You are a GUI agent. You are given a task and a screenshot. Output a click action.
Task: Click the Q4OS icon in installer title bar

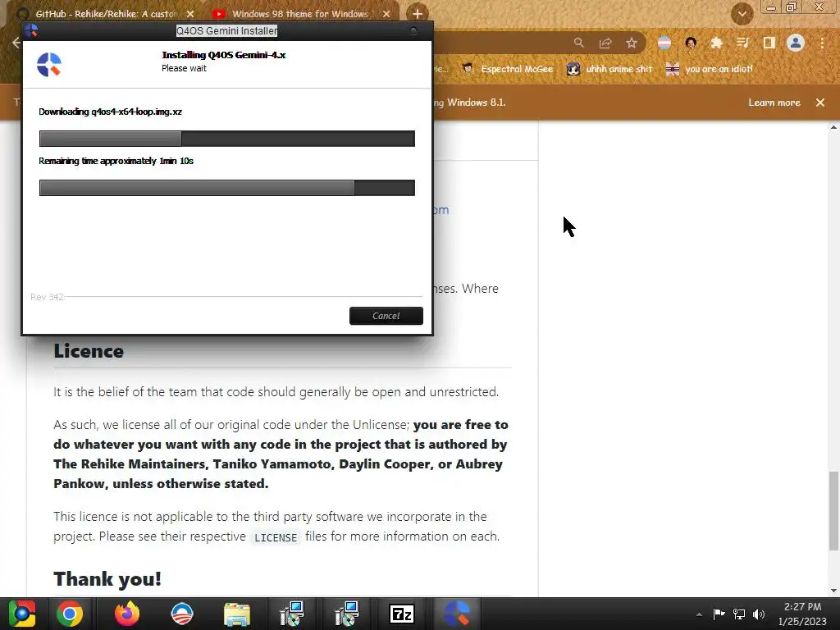tap(31, 30)
